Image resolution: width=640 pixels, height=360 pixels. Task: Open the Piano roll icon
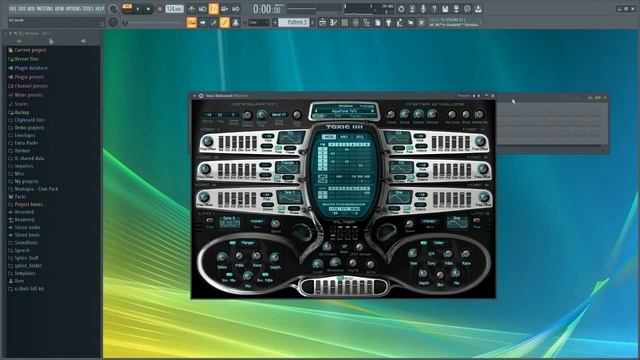(333, 22)
